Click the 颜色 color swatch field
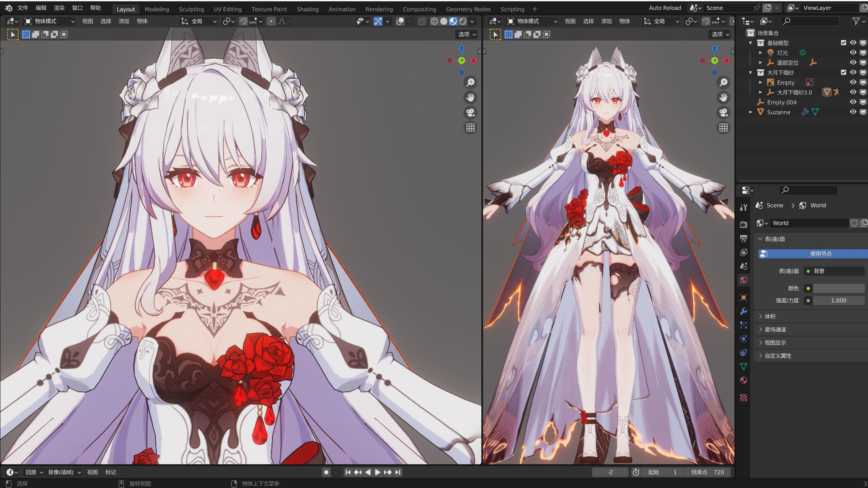Image resolution: width=868 pixels, height=488 pixels. pyautogui.click(x=838, y=288)
